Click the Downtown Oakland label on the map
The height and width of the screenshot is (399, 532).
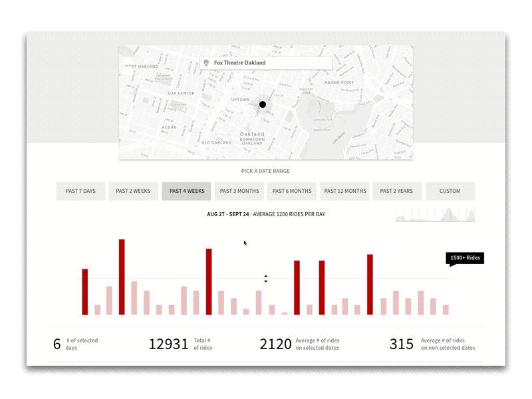click(x=252, y=141)
